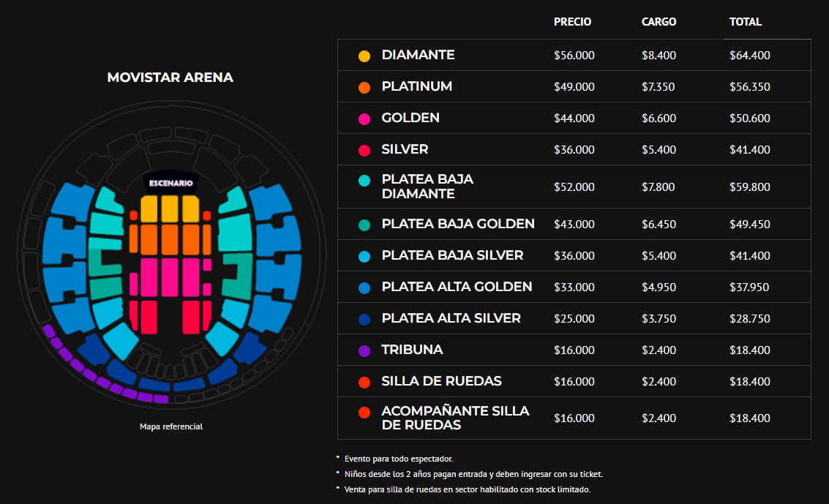829x504 pixels.
Task: Click the CARGO column header
Action: [659, 22]
